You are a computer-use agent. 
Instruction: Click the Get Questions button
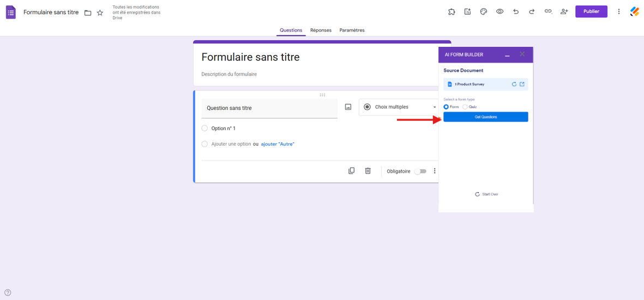486,117
